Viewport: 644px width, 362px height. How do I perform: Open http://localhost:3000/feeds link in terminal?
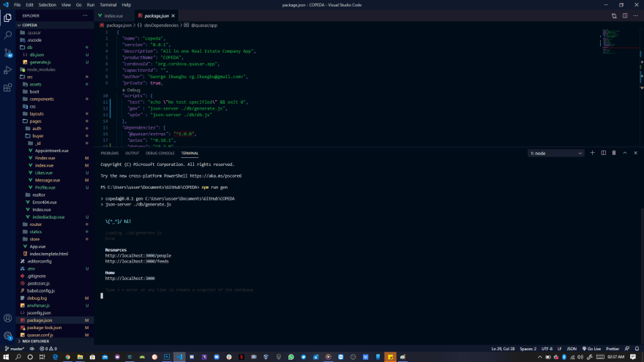pyautogui.click(x=137, y=262)
